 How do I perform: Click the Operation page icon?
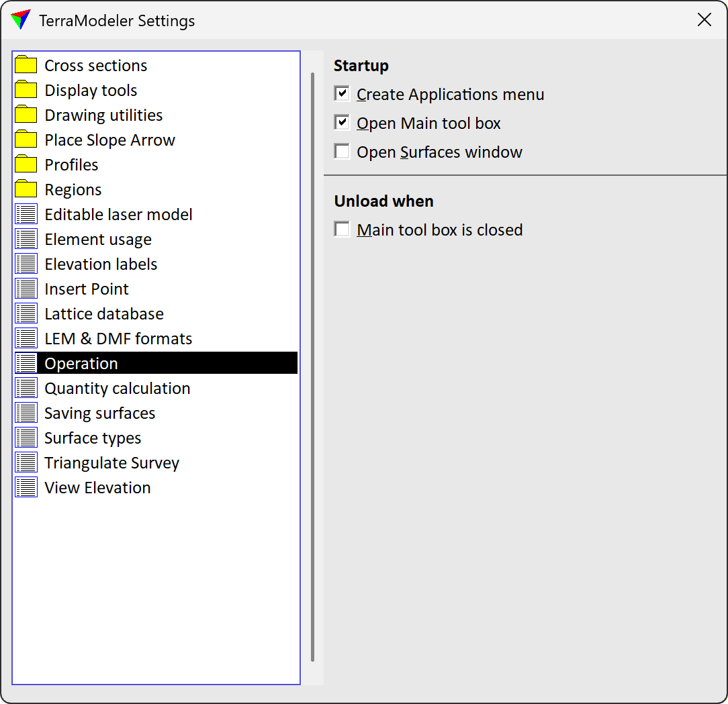(26, 363)
